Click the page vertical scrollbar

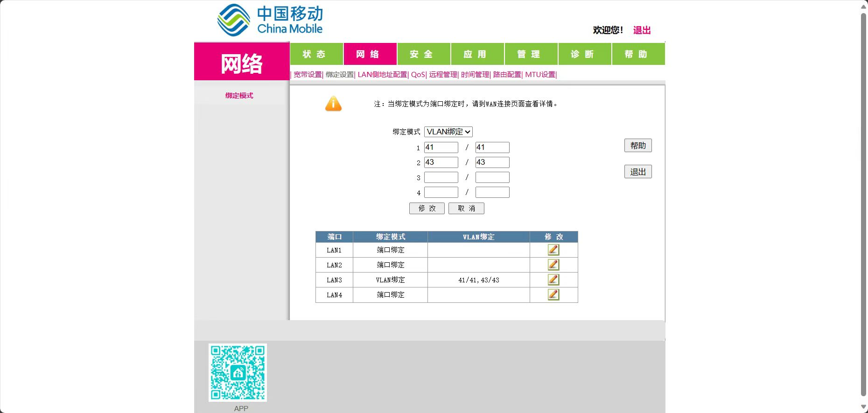click(x=863, y=205)
